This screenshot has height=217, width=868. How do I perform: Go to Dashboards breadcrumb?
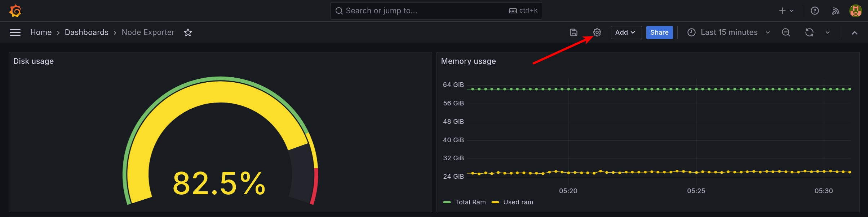(x=87, y=32)
